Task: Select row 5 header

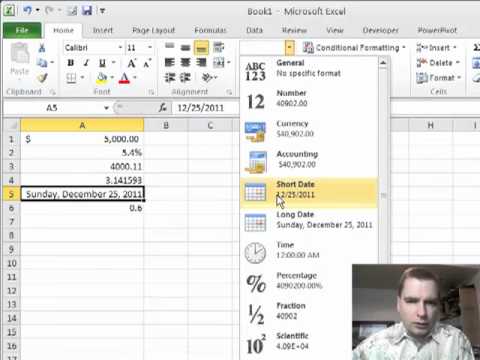Action: 11,194
